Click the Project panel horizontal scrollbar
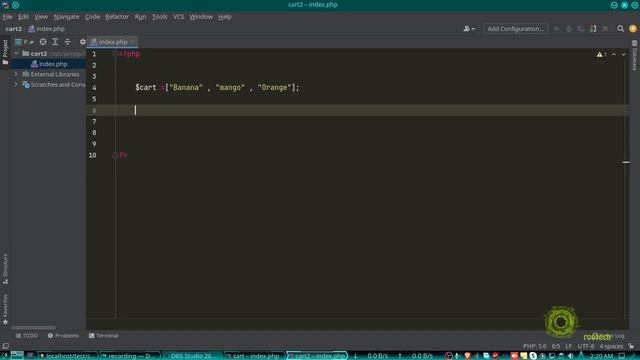 point(33,327)
